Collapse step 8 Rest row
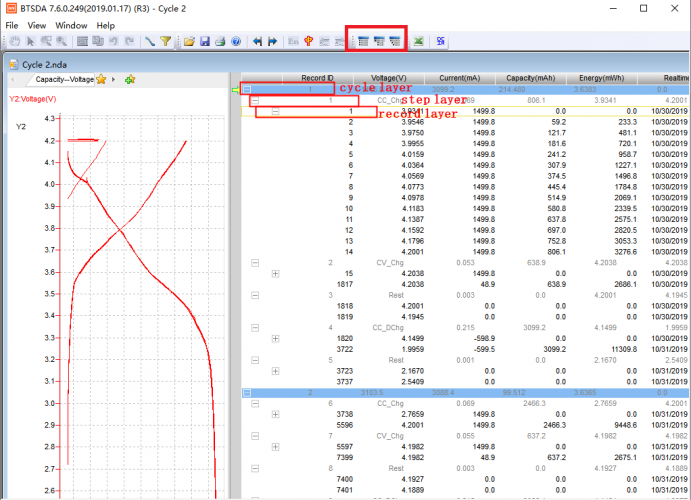Screen dimensions: 691x500 click(x=255, y=469)
